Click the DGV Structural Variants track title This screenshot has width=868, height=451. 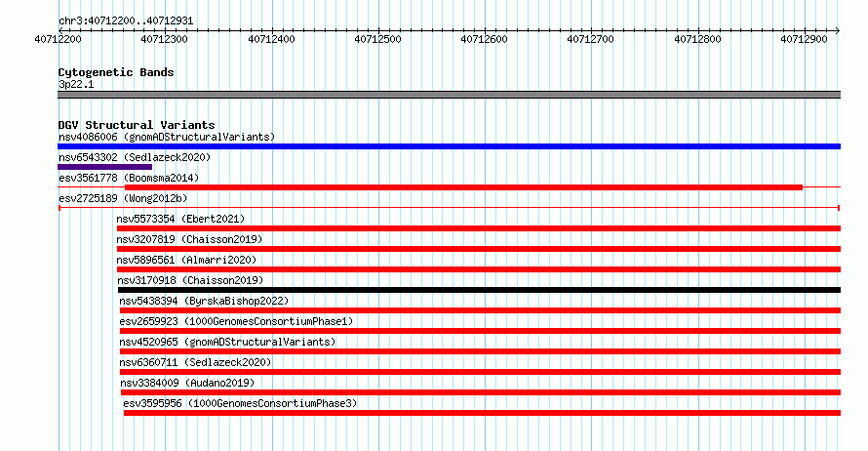pyautogui.click(x=137, y=125)
